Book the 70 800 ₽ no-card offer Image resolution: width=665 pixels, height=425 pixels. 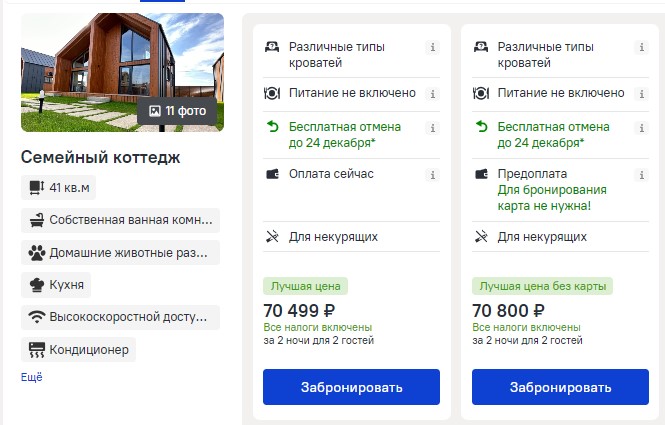click(x=559, y=387)
